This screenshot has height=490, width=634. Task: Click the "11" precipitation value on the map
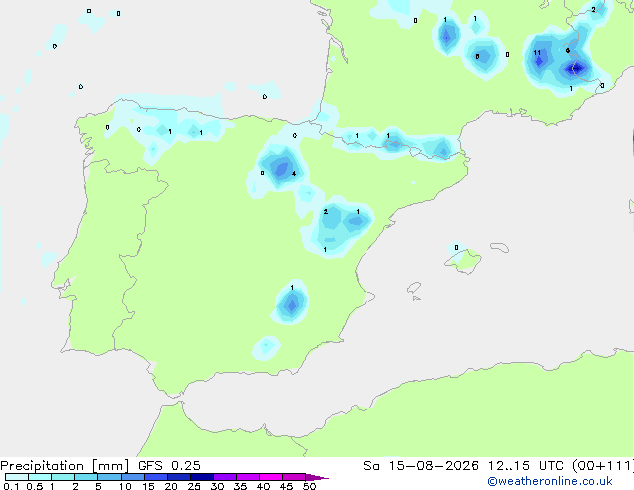click(537, 53)
